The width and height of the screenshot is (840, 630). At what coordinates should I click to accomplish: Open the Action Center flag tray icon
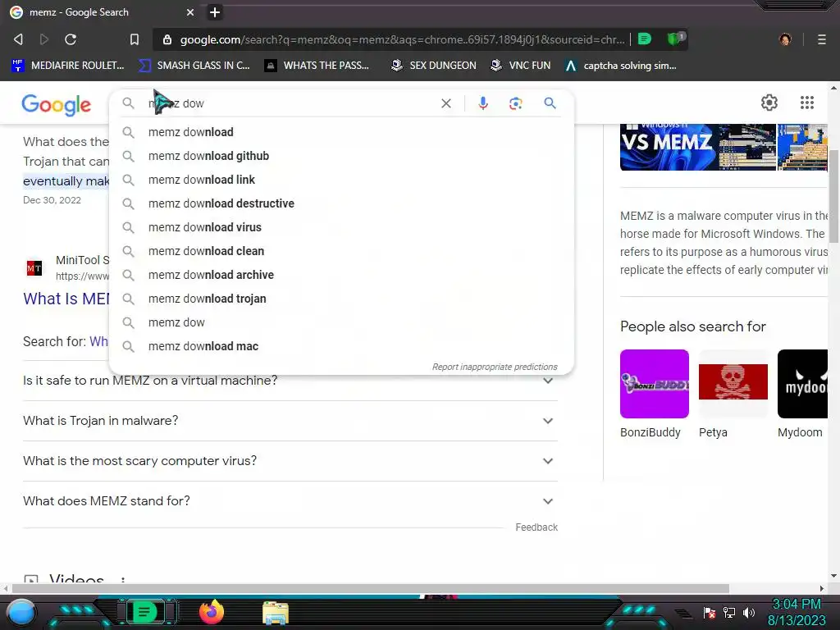[710, 612]
